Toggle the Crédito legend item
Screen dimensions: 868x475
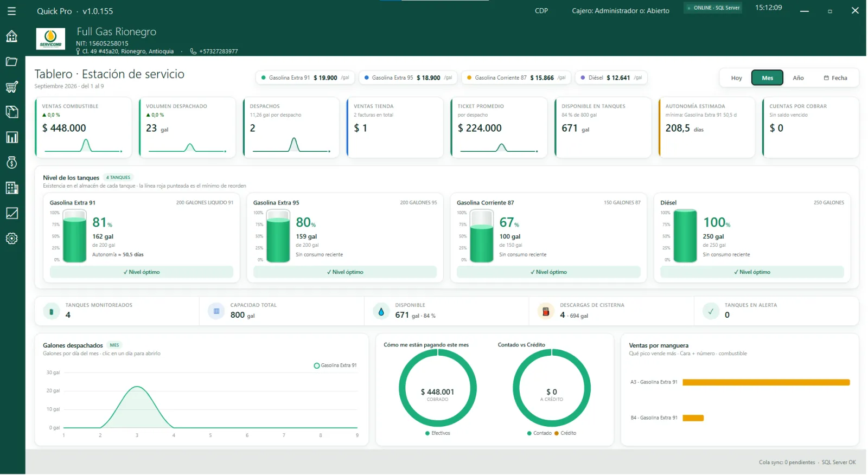tap(565, 433)
